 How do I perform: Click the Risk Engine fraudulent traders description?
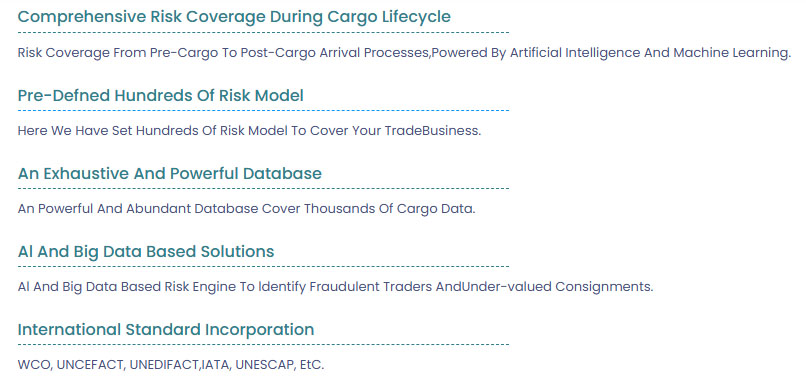pos(335,287)
